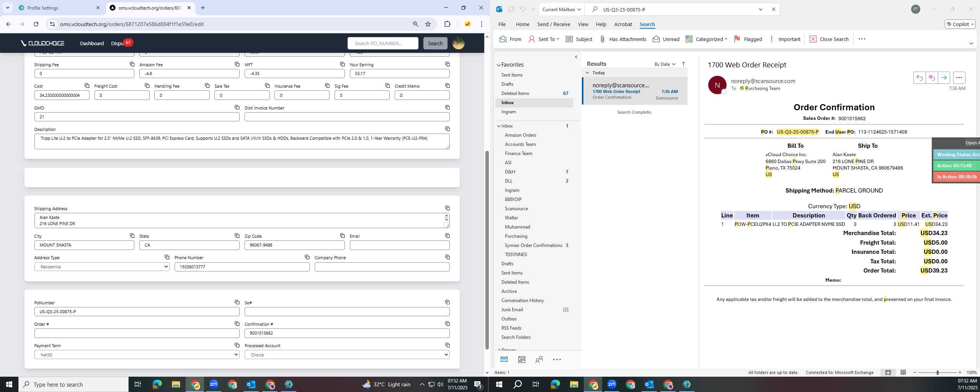Open Chrome extensions puzzle icon

[447, 24]
